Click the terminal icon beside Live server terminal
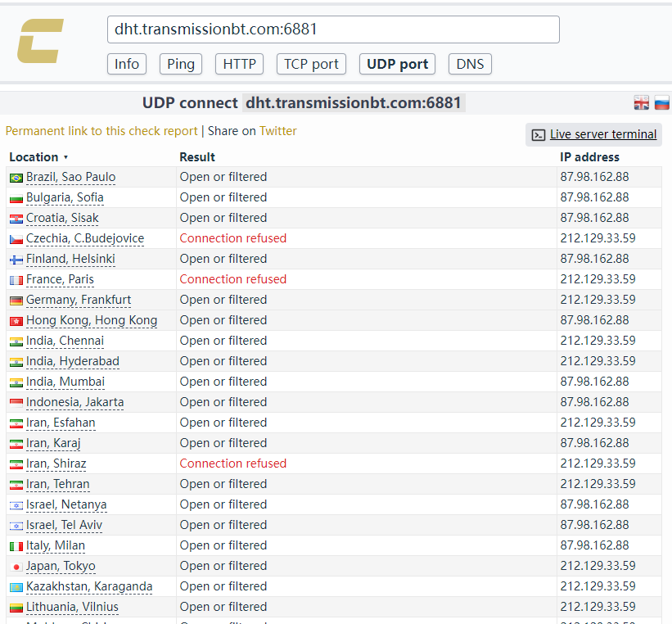Image resolution: width=672 pixels, height=624 pixels. pos(539,134)
